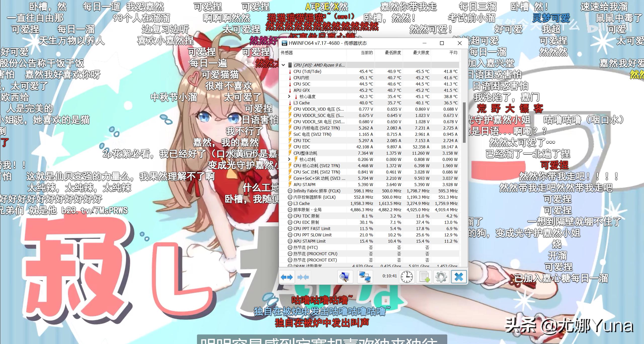Click the HWiNFO64 icon in the title bar
The image size is (644, 344).
click(x=285, y=43)
